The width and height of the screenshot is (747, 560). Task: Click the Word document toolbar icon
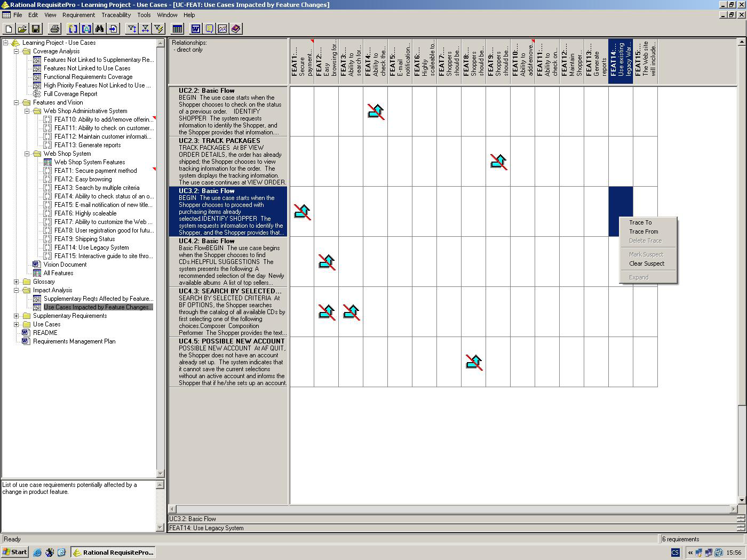(196, 29)
